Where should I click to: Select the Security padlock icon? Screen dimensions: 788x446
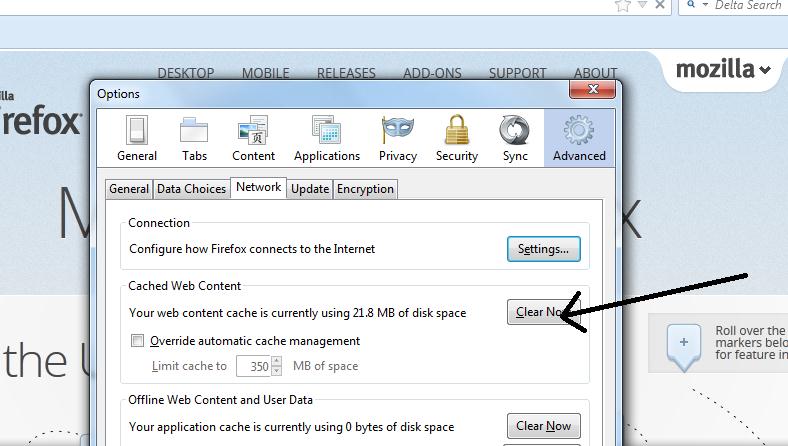pyautogui.click(x=457, y=138)
